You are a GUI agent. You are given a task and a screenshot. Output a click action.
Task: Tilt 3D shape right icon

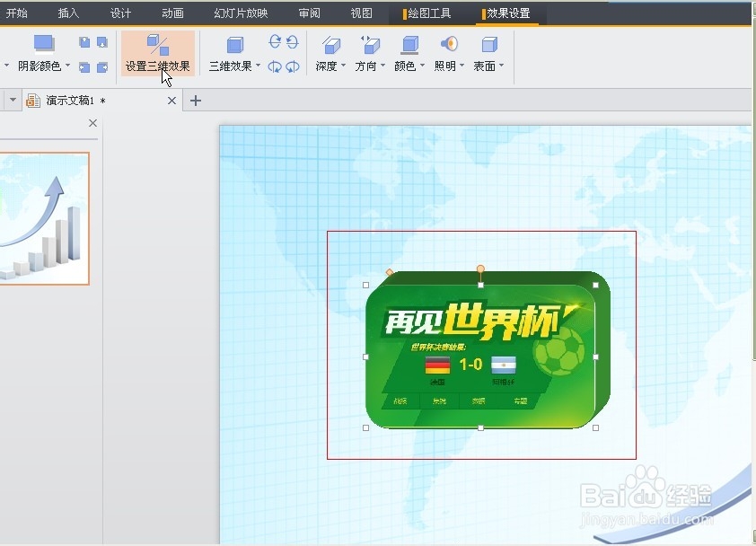(x=292, y=66)
